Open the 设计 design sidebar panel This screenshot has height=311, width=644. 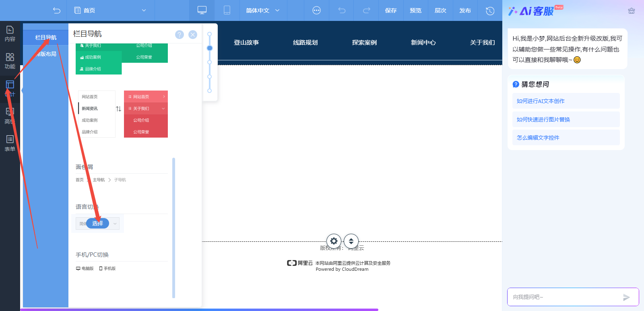(10, 89)
